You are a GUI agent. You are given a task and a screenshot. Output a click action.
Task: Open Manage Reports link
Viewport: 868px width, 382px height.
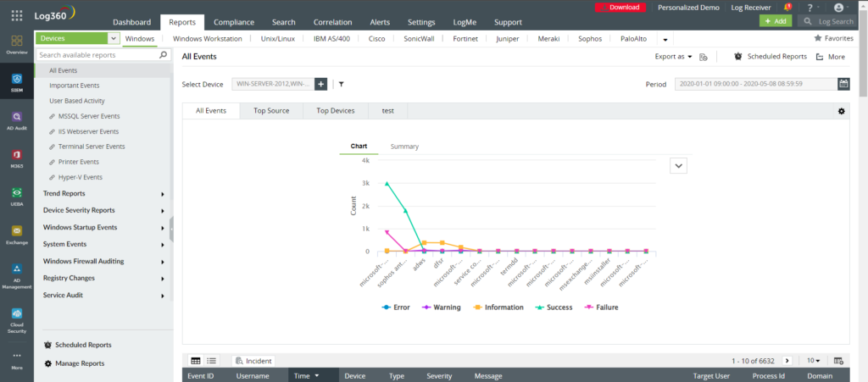click(x=75, y=363)
